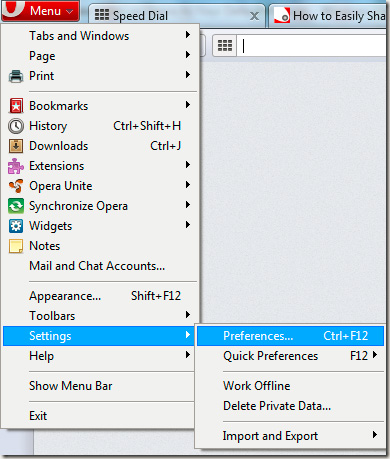
Task: Expand the Toolbars submenu arrow
Action: click(188, 315)
